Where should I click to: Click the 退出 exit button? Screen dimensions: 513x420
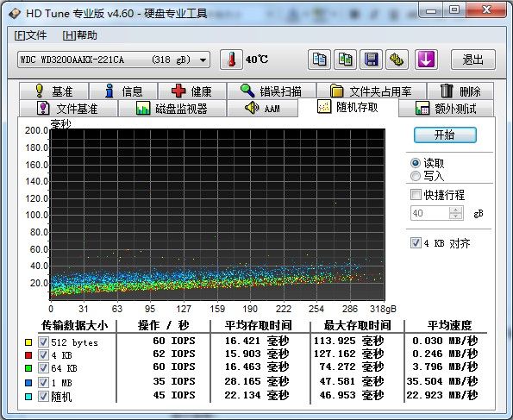coord(472,60)
